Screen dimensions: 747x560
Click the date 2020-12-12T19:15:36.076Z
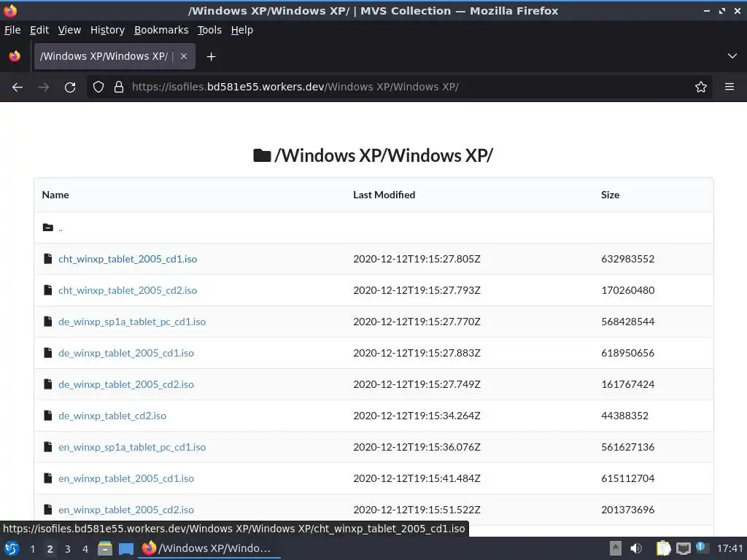[x=417, y=447]
